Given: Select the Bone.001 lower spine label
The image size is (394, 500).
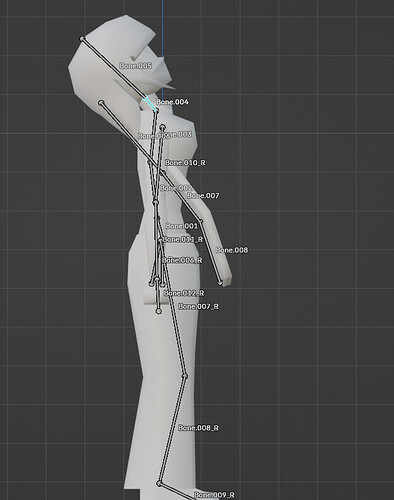Looking at the screenshot, I should click(x=181, y=226).
